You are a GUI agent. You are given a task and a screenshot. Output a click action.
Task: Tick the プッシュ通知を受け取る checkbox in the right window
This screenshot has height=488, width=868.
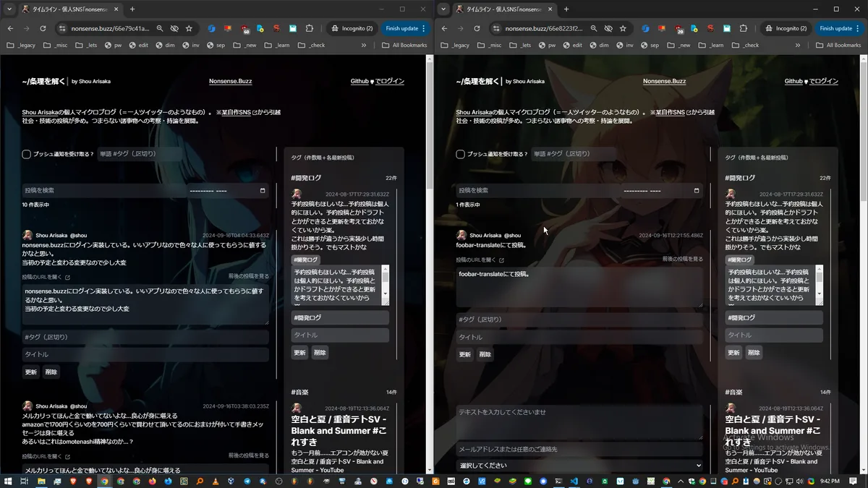pyautogui.click(x=460, y=154)
